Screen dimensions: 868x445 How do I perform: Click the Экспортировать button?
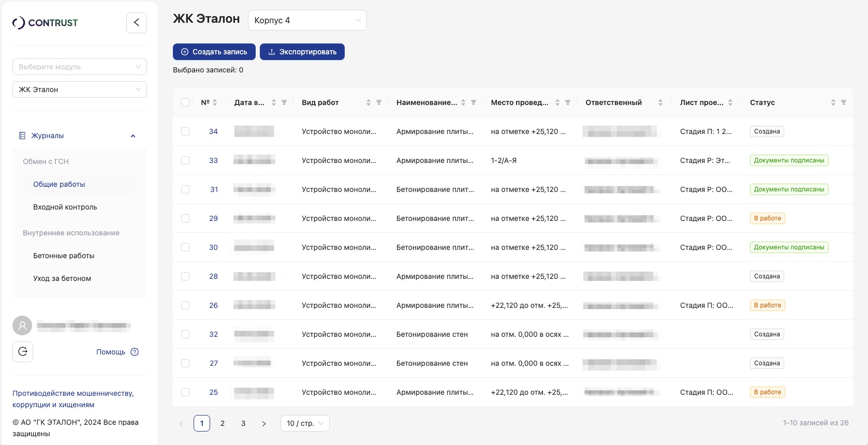[302, 52]
